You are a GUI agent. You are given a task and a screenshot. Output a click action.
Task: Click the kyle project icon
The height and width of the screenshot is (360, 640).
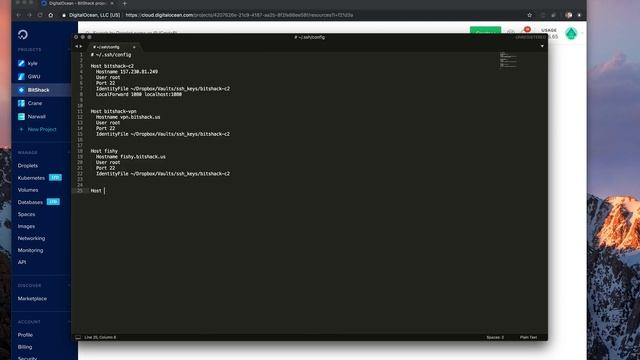21,63
